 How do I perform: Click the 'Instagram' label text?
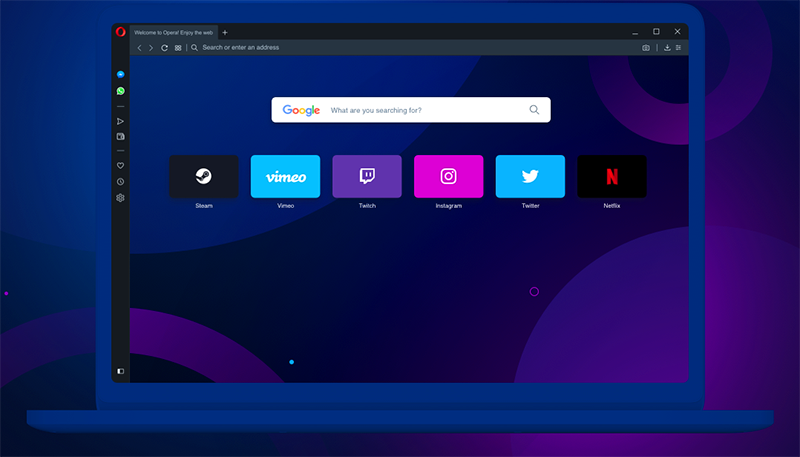[x=448, y=206]
